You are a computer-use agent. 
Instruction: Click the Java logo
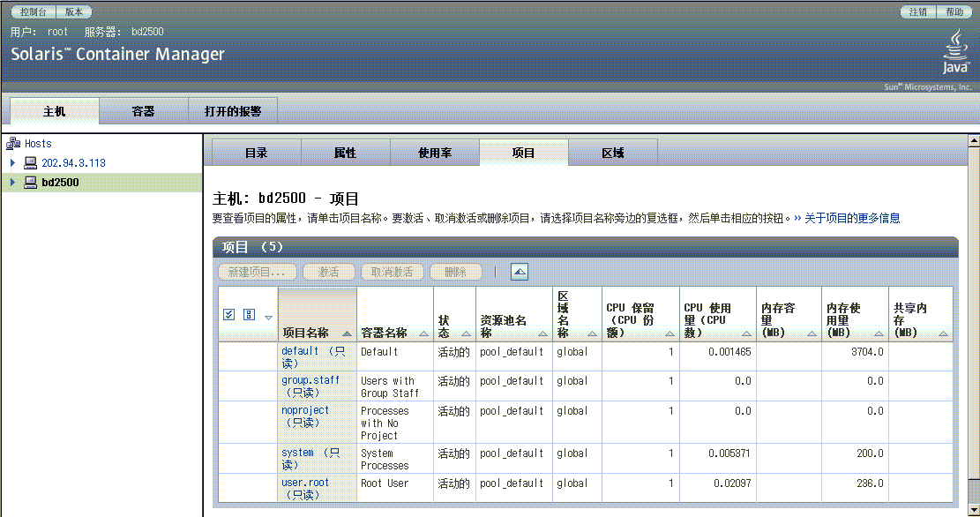(x=955, y=52)
